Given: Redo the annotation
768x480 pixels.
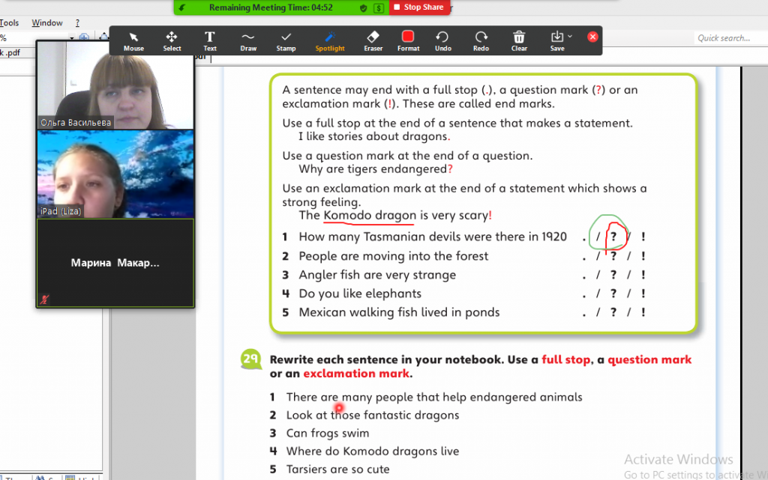Looking at the screenshot, I should click(481, 40).
